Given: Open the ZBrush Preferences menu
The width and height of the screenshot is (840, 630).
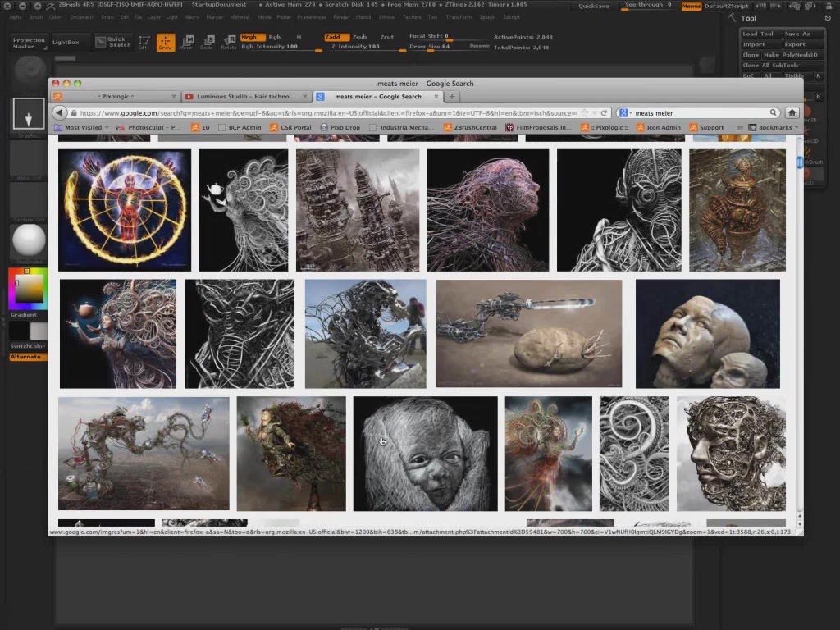Looking at the screenshot, I should [312, 17].
